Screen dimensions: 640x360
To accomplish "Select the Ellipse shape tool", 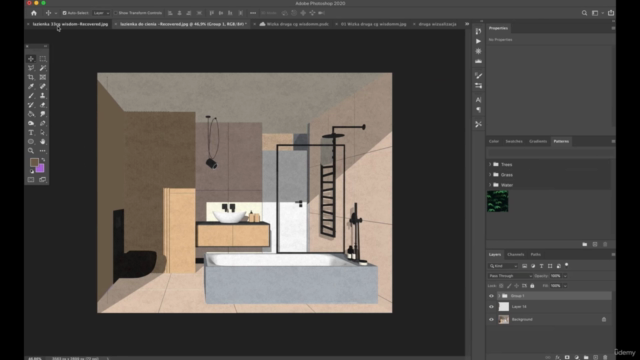I will coord(31,142).
